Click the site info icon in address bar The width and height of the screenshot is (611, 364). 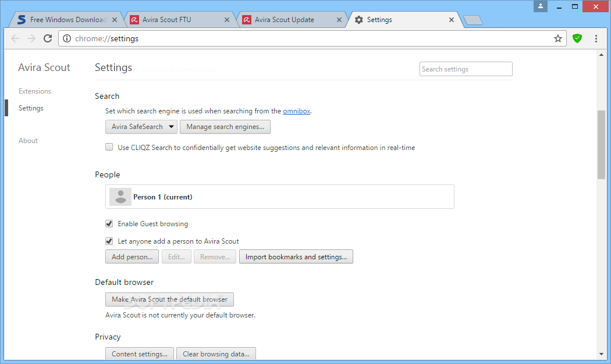[x=67, y=38]
